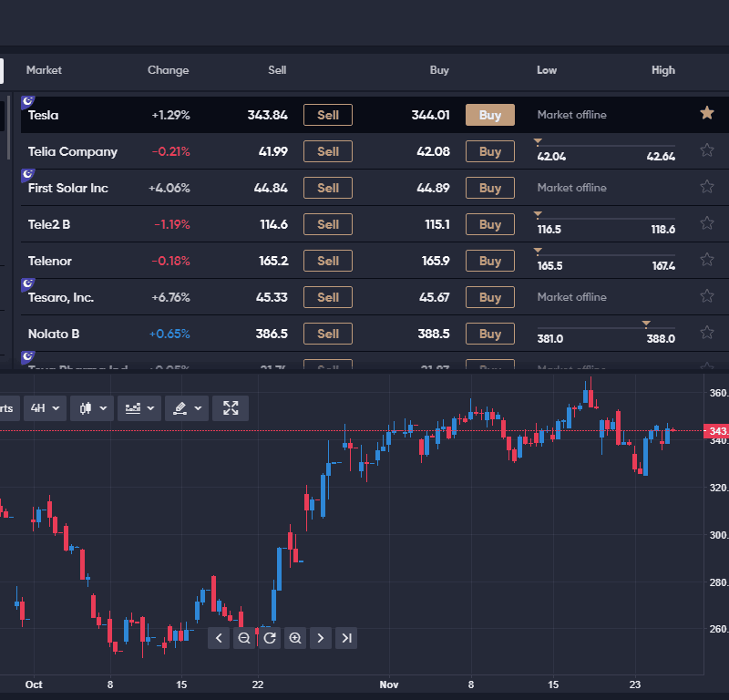729x700 pixels.
Task: Expand the indicators dropdown
Action: pyautogui.click(x=139, y=408)
